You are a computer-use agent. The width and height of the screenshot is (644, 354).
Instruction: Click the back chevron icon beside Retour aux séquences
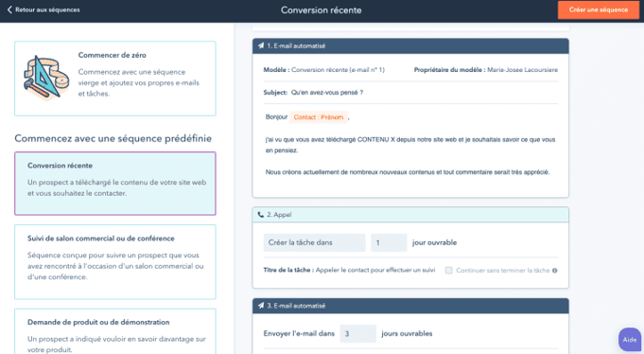[x=9, y=9]
